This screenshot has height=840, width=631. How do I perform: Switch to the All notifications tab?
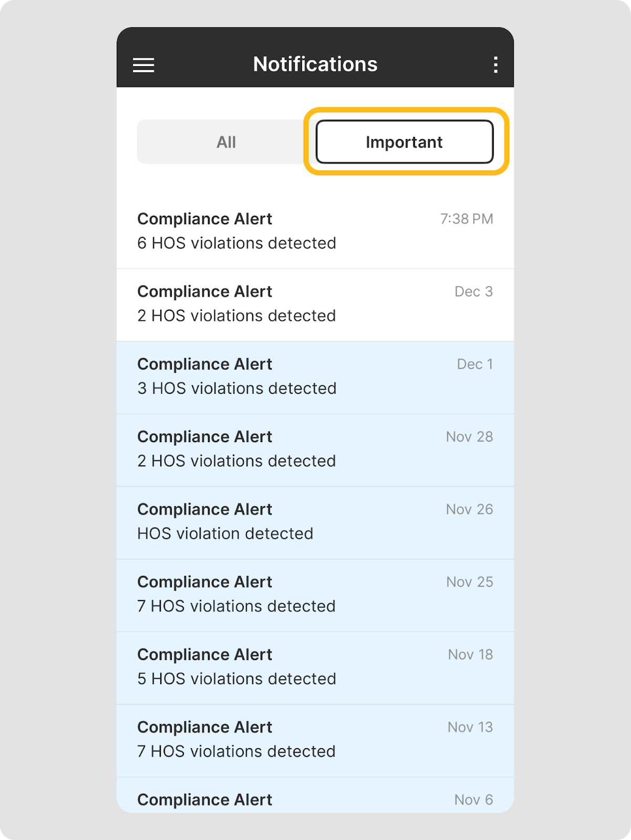point(226,142)
